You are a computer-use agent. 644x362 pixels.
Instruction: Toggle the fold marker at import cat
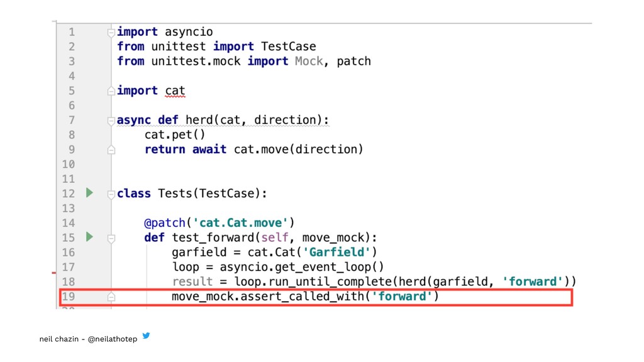(111, 90)
